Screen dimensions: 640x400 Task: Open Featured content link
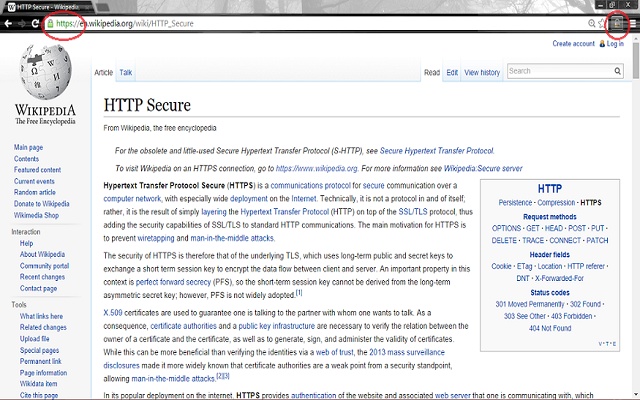[x=38, y=170]
